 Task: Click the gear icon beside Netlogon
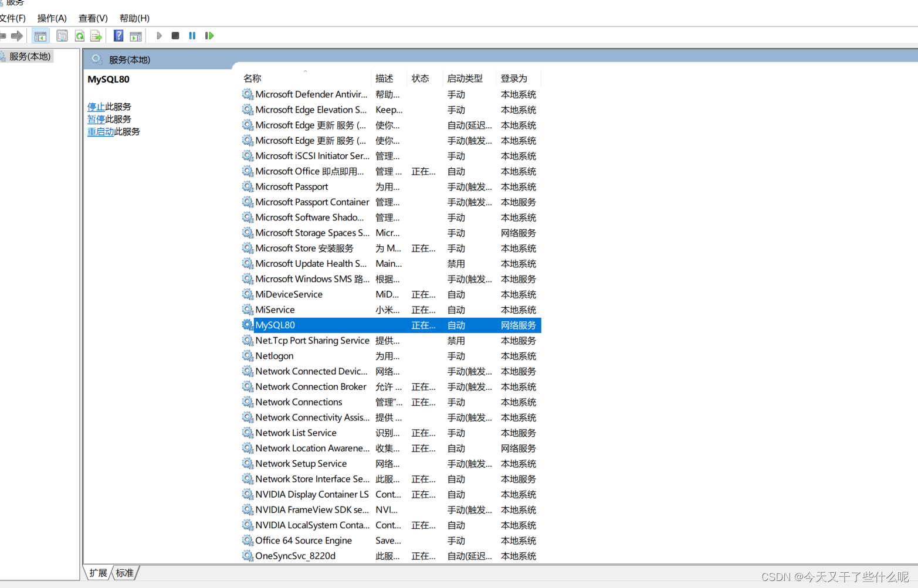pos(248,355)
